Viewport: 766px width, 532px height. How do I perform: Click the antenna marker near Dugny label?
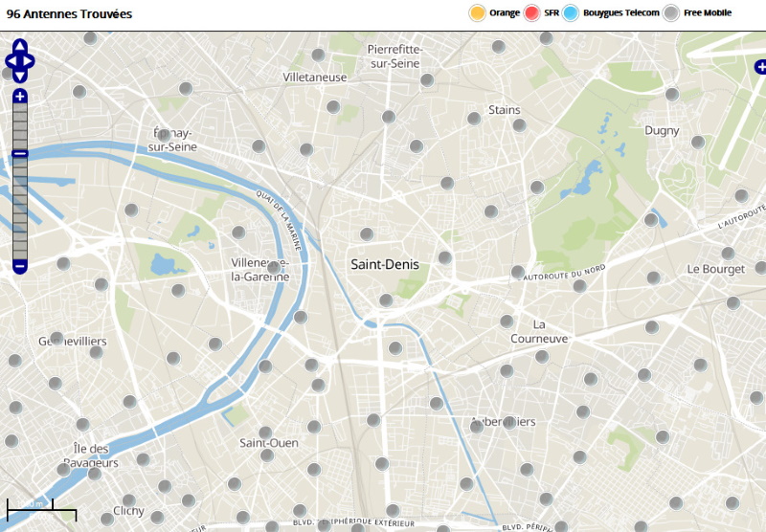click(698, 142)
